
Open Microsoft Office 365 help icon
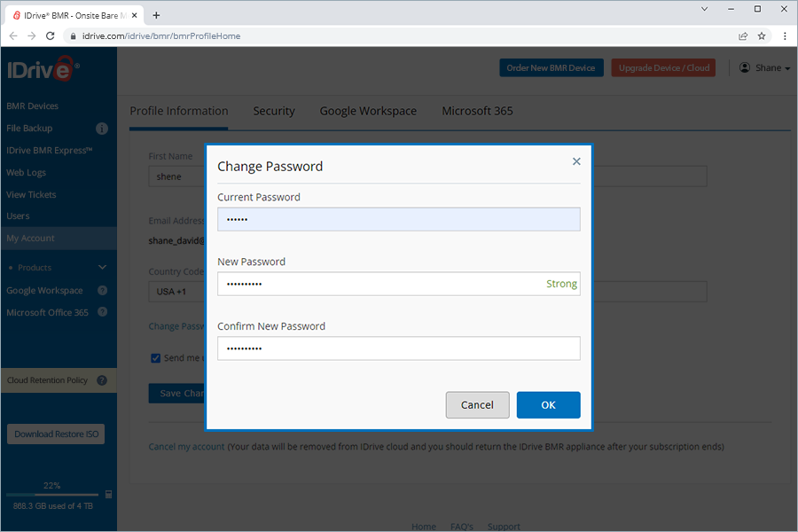point(102,312)
